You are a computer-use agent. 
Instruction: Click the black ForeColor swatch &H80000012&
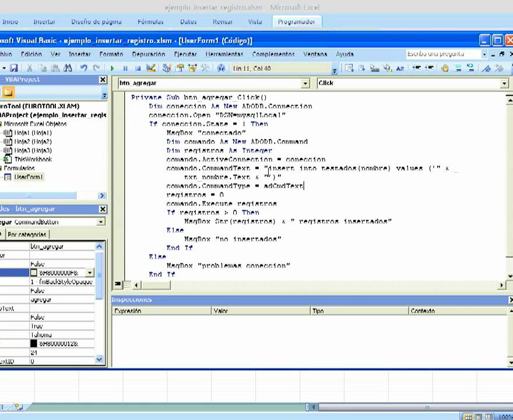34,344
